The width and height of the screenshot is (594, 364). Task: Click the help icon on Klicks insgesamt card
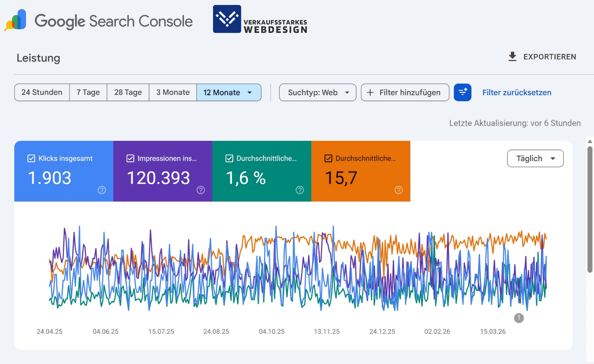tap(101, 190)
